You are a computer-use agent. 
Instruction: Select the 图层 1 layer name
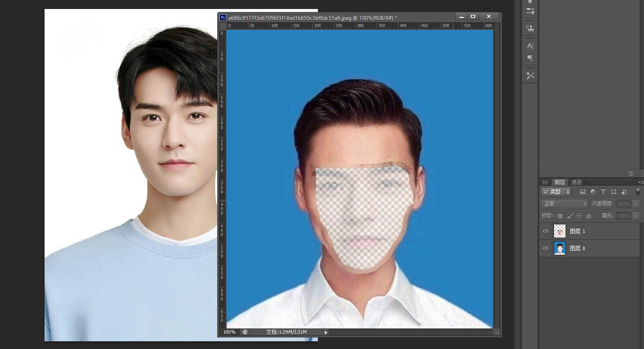pyautogui.click(x=577, y=231)
